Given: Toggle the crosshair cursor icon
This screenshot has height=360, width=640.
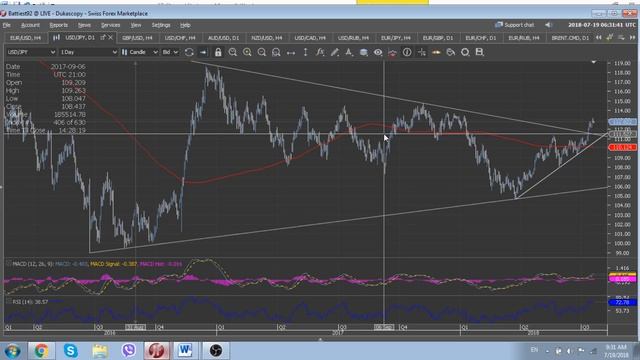Looking at the screenshot, I should (x=422, y=52).
